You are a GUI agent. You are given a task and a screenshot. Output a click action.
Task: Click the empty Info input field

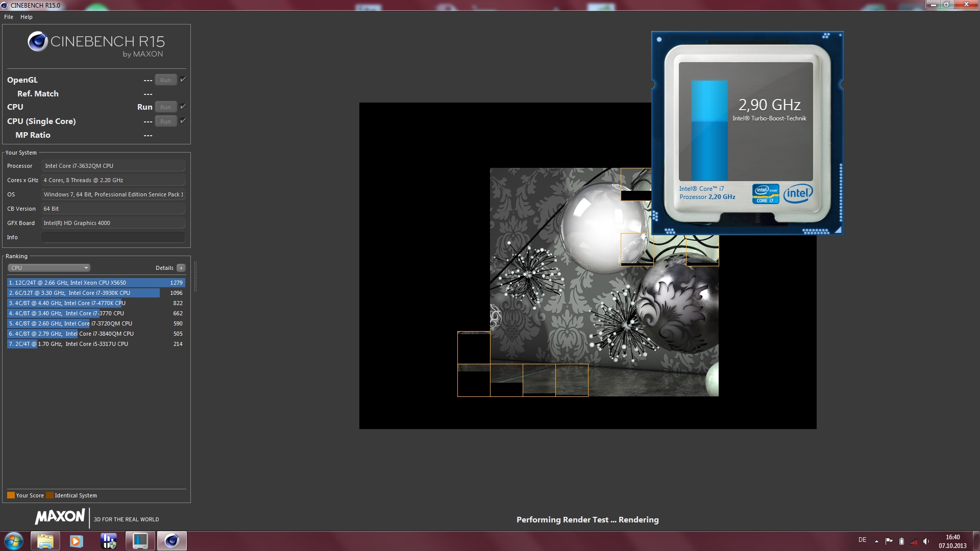click(x=113, y=237)
